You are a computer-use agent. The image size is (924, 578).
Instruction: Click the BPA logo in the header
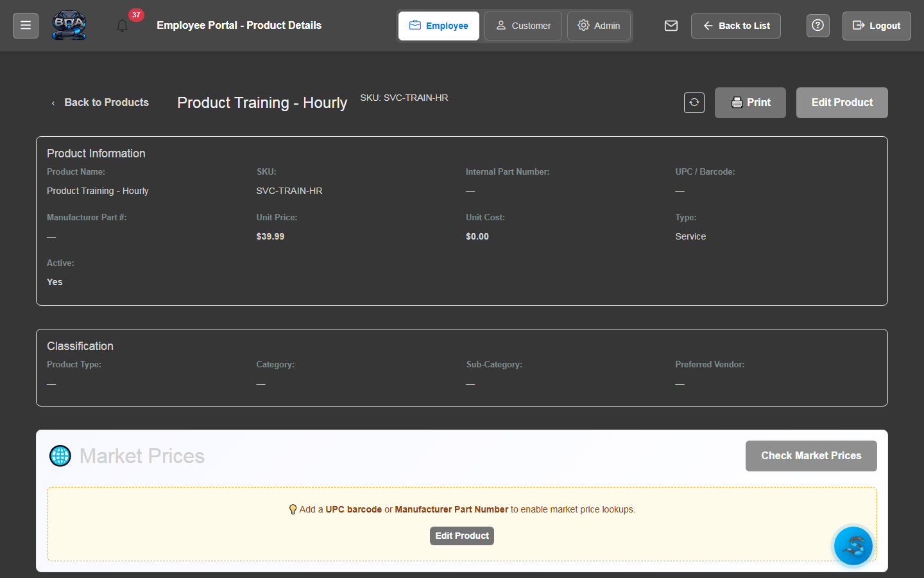point(69,25)
